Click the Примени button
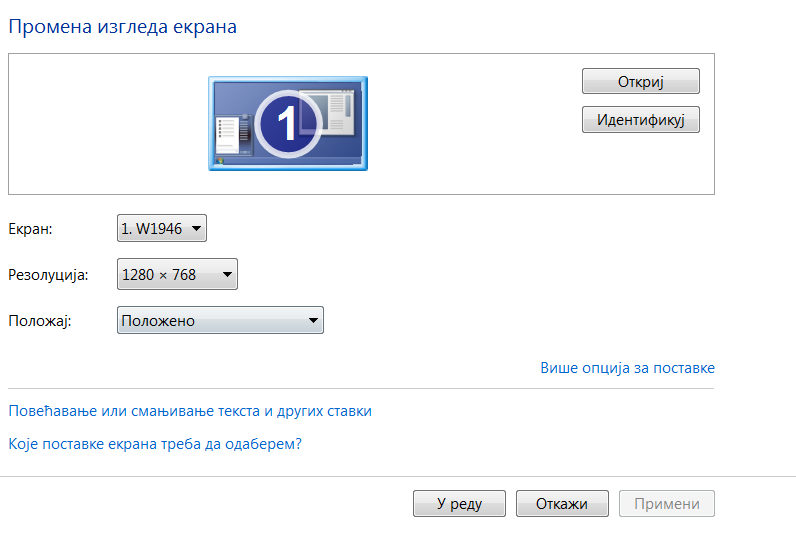Image resolution: width=796 pixels, height=534 pixels. pos(667,504)
